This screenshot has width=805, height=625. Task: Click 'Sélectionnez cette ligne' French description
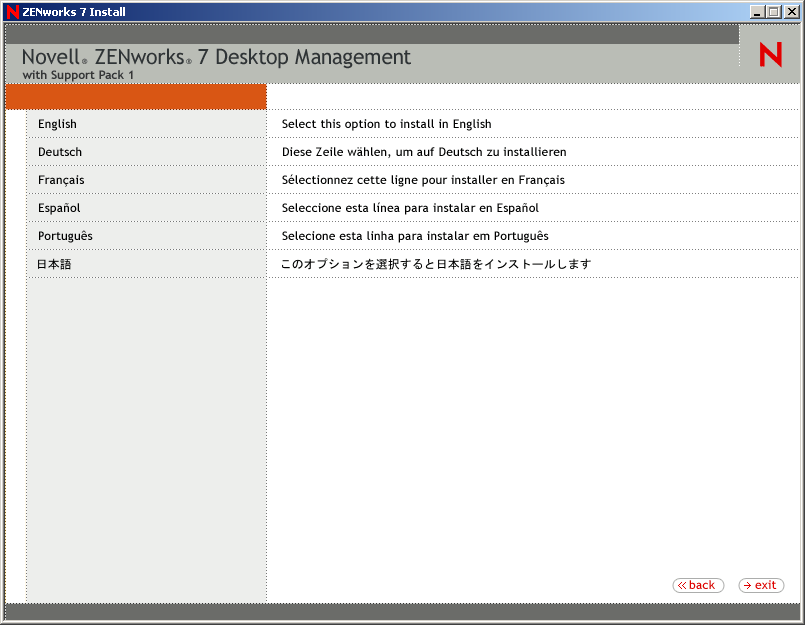(423, 180)
